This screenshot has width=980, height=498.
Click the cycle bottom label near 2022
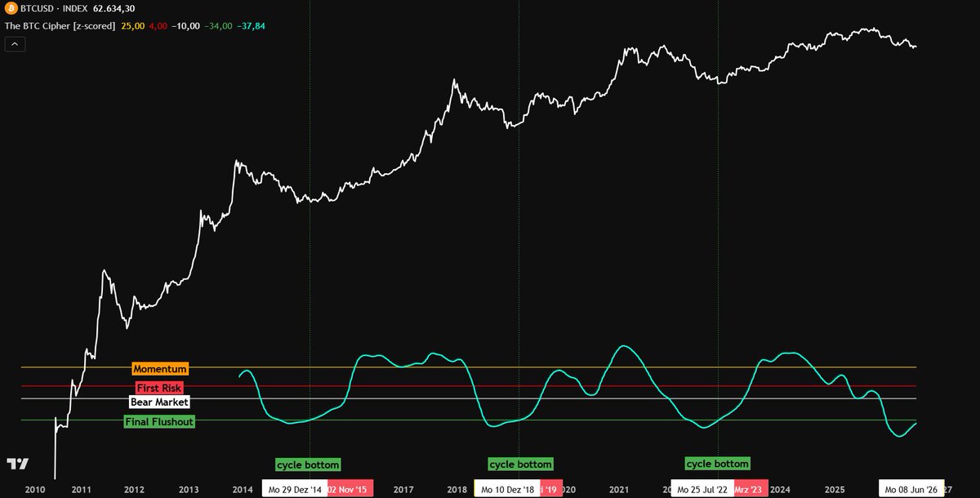[x=717, y=464]
